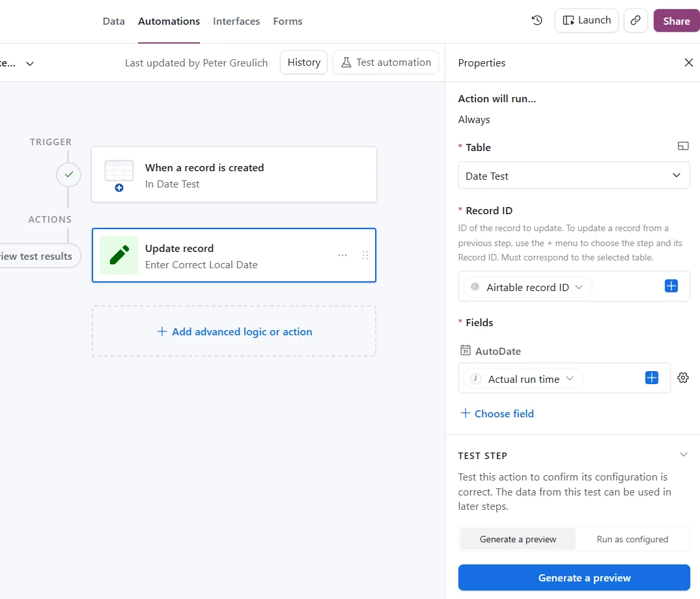Screen dimensions: 700x599
Task: Open the Update record three-dot menu
Action: (343, 255)
